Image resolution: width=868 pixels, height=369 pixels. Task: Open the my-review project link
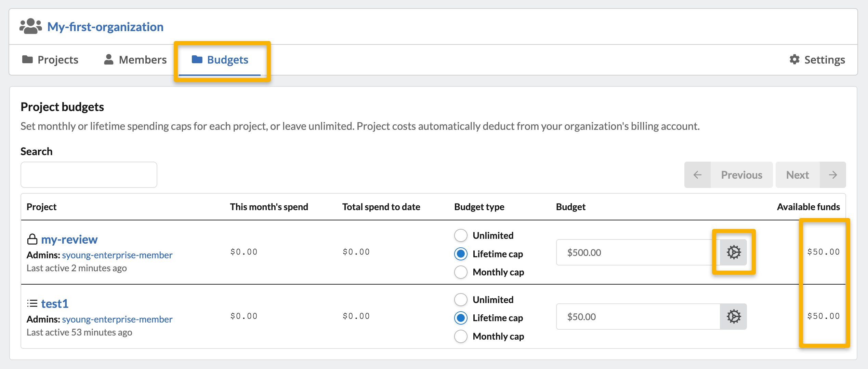tap(69, 239)
